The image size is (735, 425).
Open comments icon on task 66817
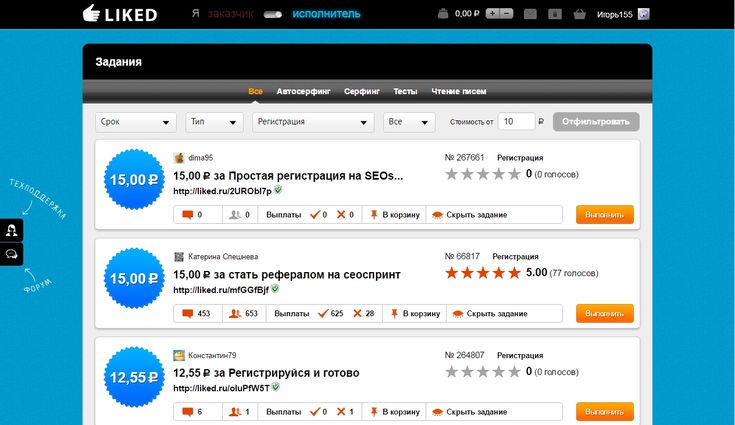click(188, 313)
